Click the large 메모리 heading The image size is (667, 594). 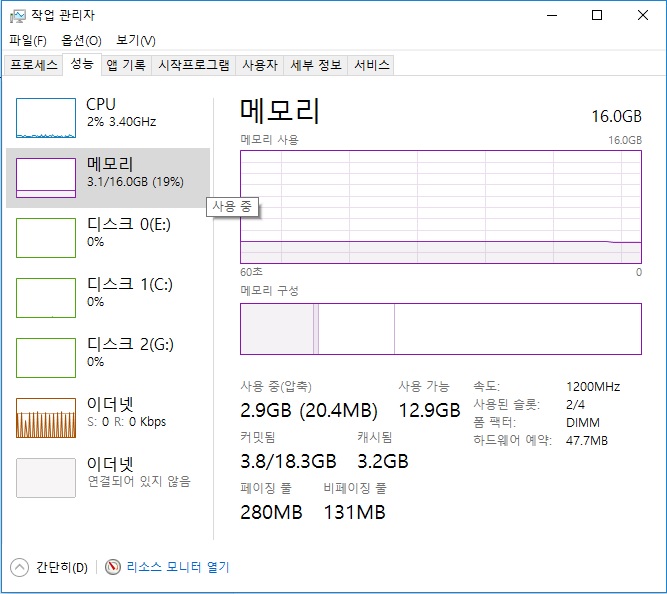pos(279,111)
